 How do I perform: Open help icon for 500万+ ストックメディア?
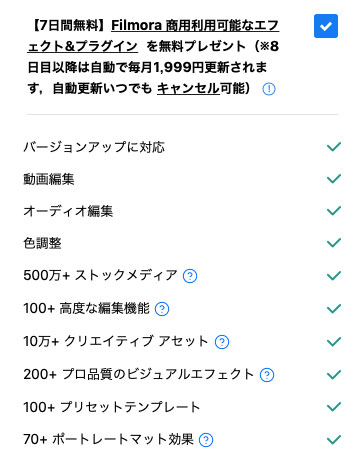[x=190, y=276]
